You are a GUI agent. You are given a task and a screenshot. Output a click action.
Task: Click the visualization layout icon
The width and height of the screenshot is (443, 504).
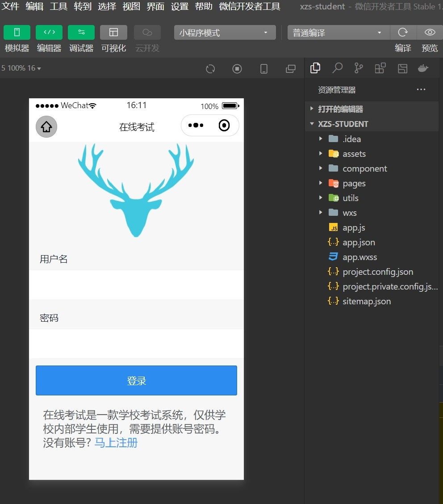[x=113, y=32]
